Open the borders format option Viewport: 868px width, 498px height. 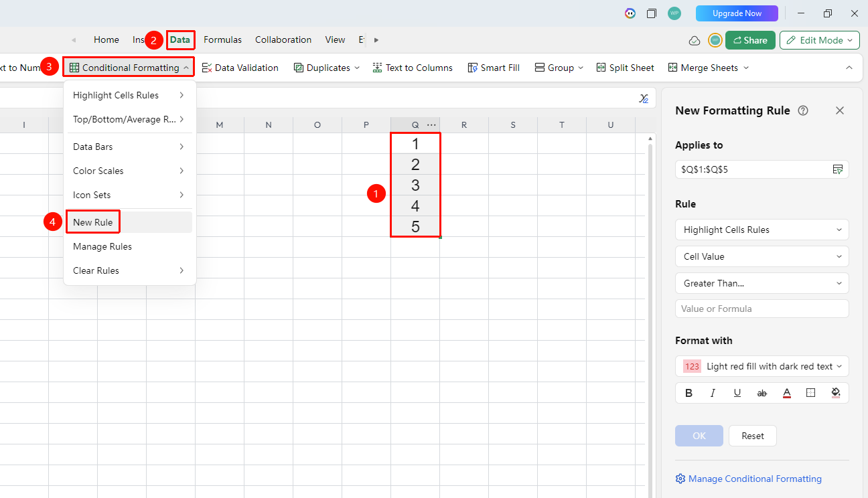[811, 393]
